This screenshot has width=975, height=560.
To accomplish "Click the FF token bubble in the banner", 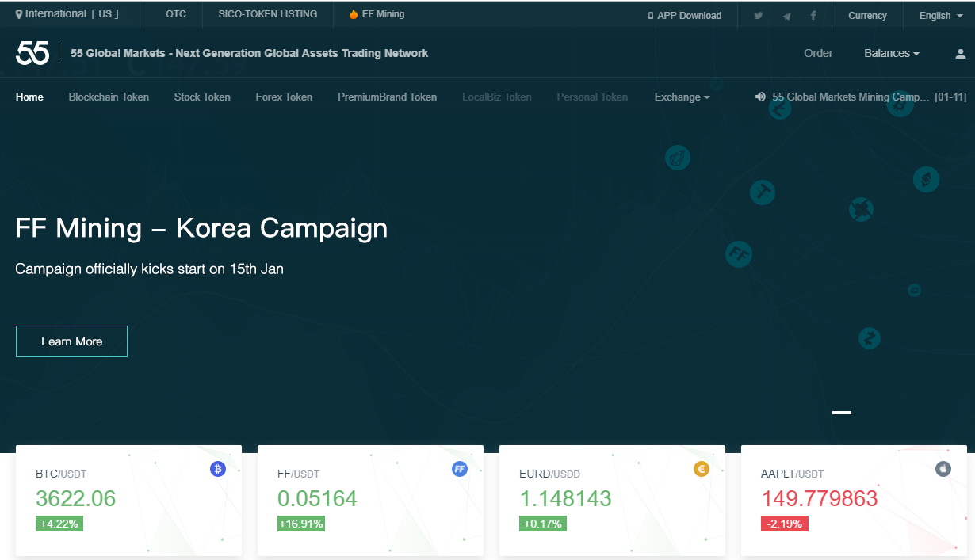I will click(x=739, y=254).
